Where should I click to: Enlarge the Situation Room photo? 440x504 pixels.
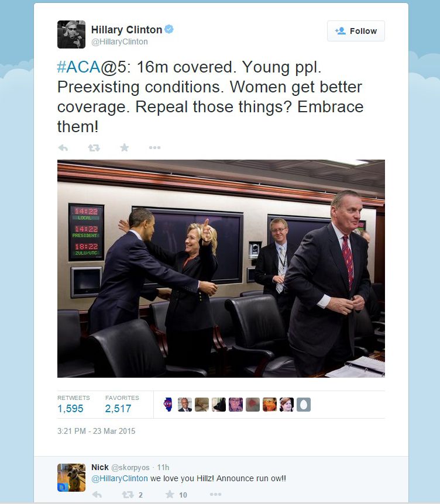(221, 268)
